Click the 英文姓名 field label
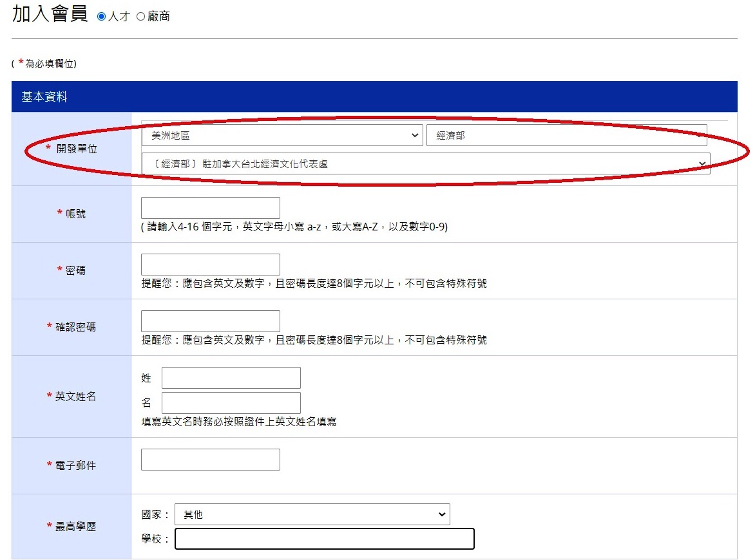This screenshot has width=755, height=560. coord(75,397)
